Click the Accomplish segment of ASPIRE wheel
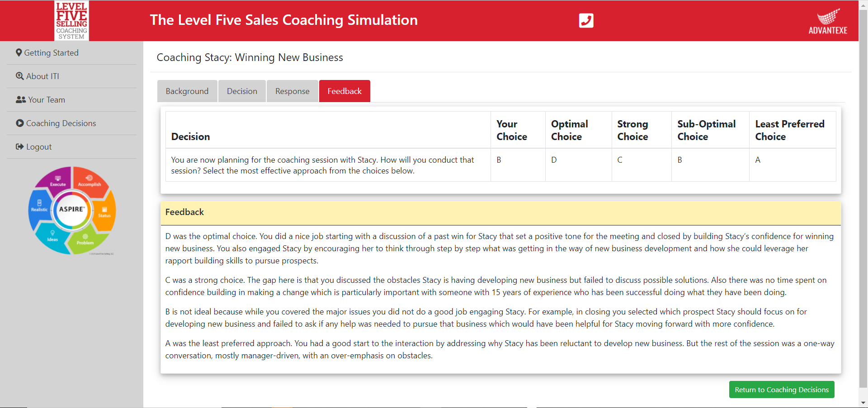The image size is (868, 408). [89, 181]
